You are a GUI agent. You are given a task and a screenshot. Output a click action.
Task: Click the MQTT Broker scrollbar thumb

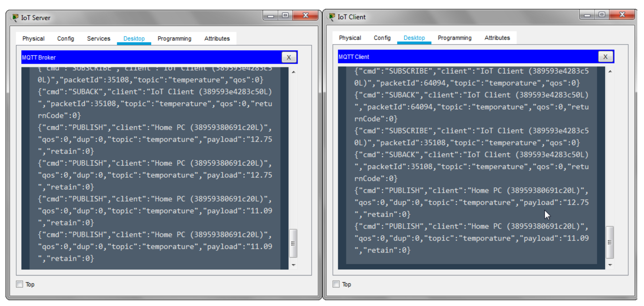click(293, 243)
